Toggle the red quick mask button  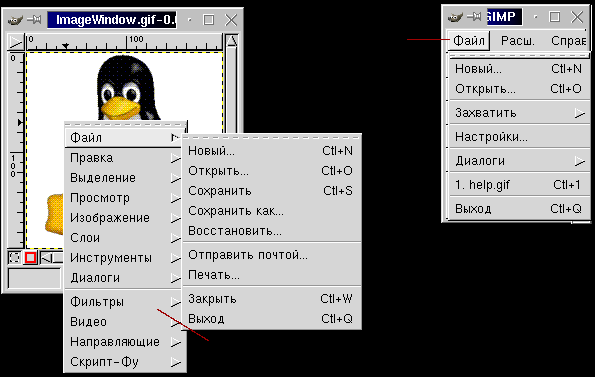tap(30, 258)
